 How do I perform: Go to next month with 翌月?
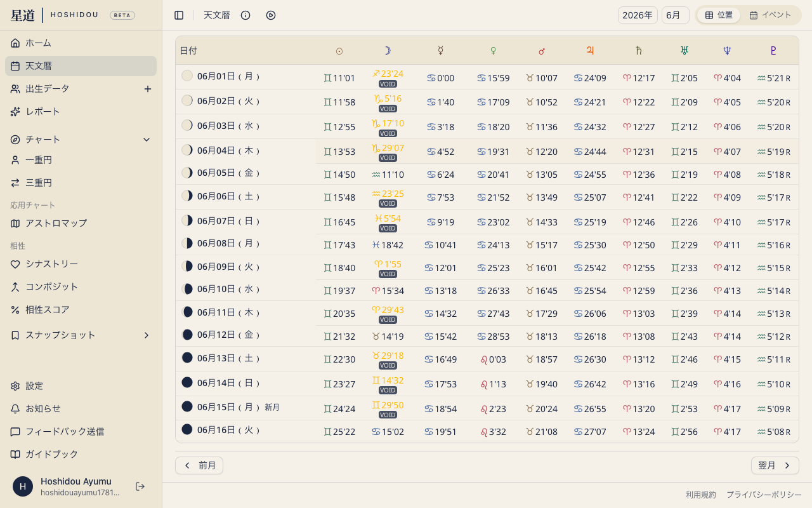[775, 465]
